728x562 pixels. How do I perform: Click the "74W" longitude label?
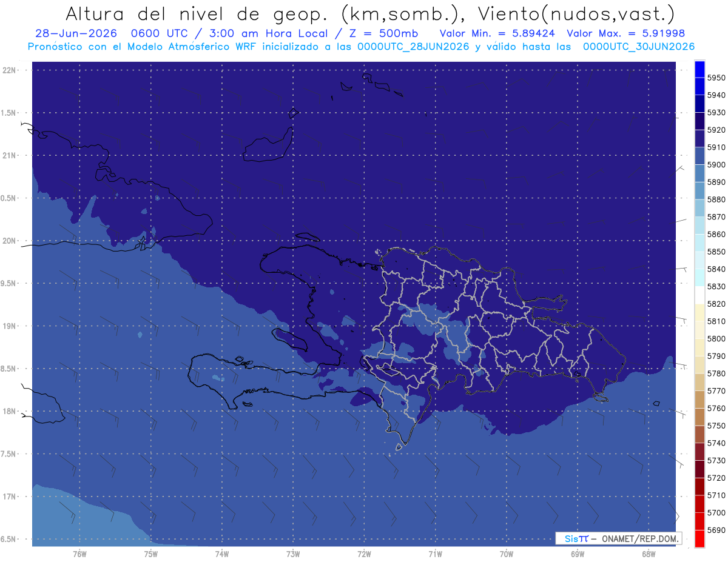click(222, 554)
